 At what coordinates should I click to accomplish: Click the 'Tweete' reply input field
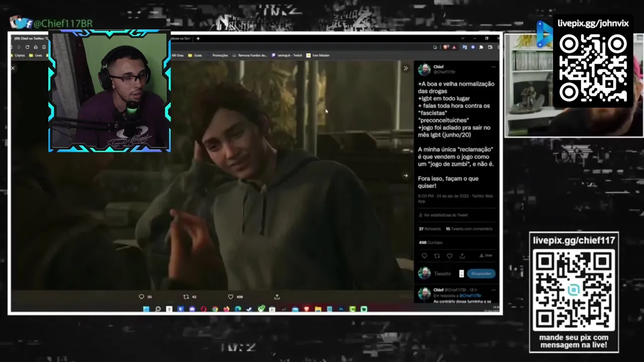(x=443, y=274)
